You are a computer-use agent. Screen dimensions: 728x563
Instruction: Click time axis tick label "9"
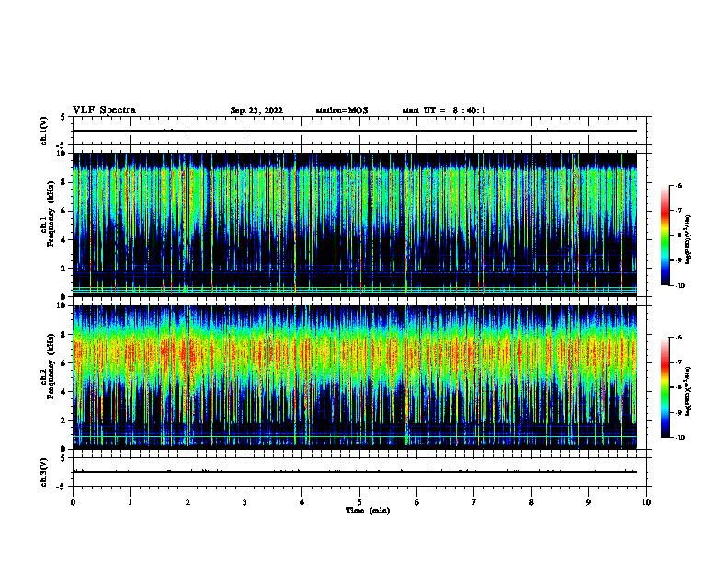pyautogui.click(x=589, y=502)
